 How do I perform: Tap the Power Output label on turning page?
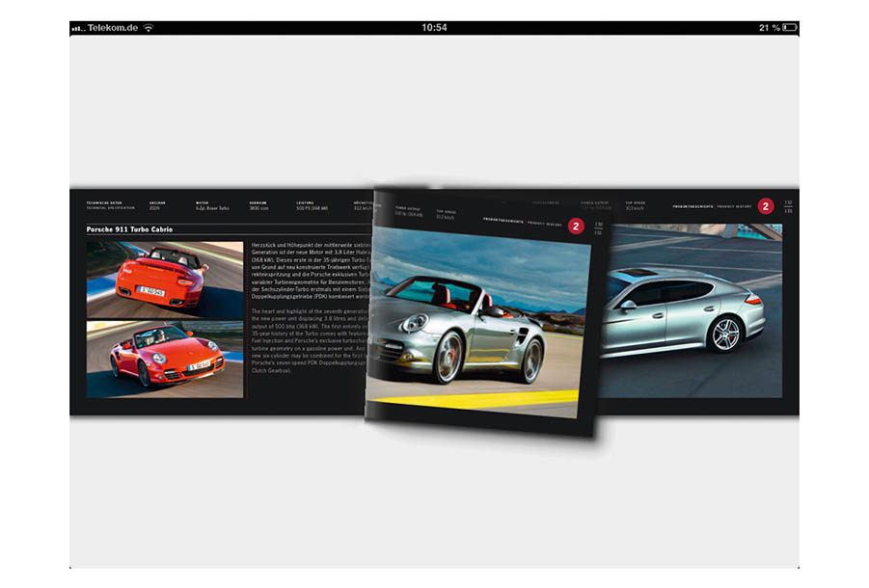[x=408, y=209]
